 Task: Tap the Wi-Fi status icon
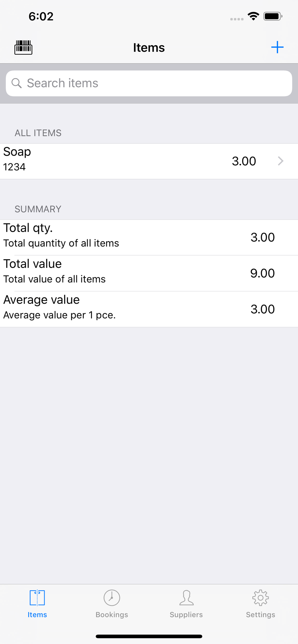click(253, 16)
